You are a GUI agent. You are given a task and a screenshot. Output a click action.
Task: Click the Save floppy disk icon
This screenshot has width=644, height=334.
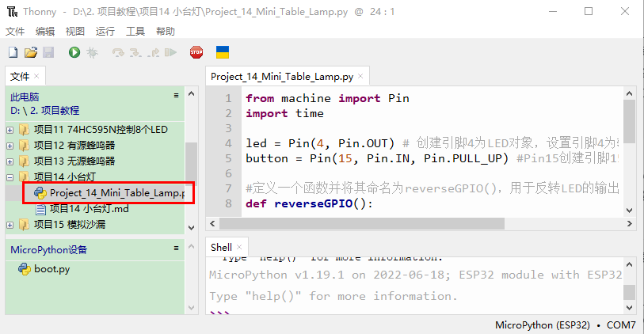coord(48,52)
